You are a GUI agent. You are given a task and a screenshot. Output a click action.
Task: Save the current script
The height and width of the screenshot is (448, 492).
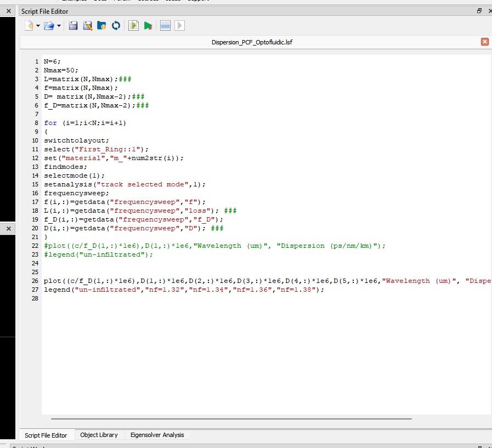point(73,25)
